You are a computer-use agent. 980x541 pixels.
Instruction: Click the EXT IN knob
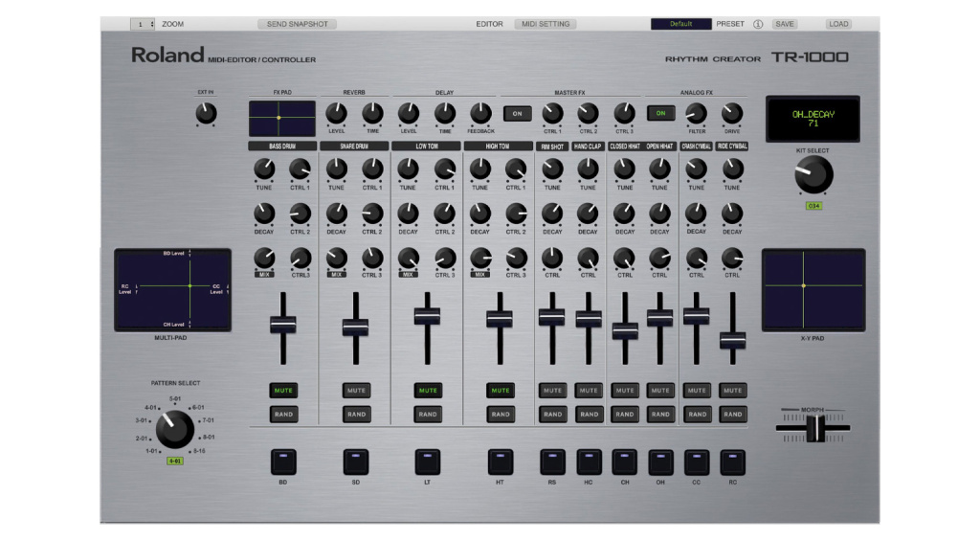tap(206, 113)
